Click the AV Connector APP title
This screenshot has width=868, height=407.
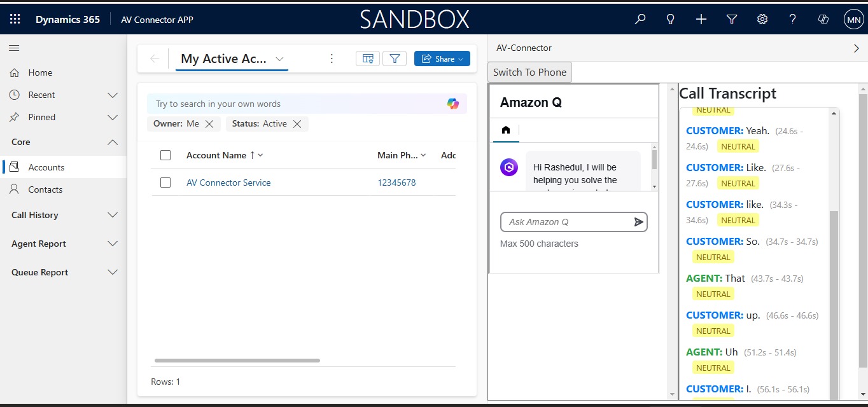point(157,20)
